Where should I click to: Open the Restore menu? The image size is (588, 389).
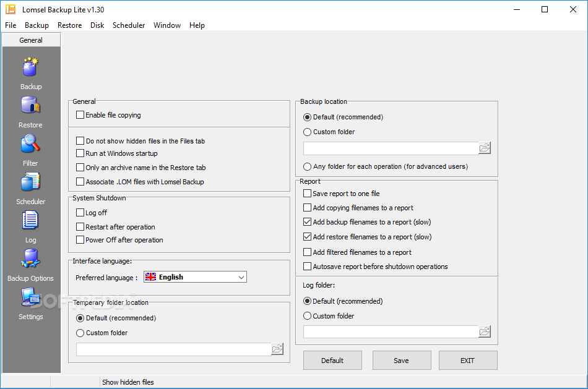pos(70,25)
